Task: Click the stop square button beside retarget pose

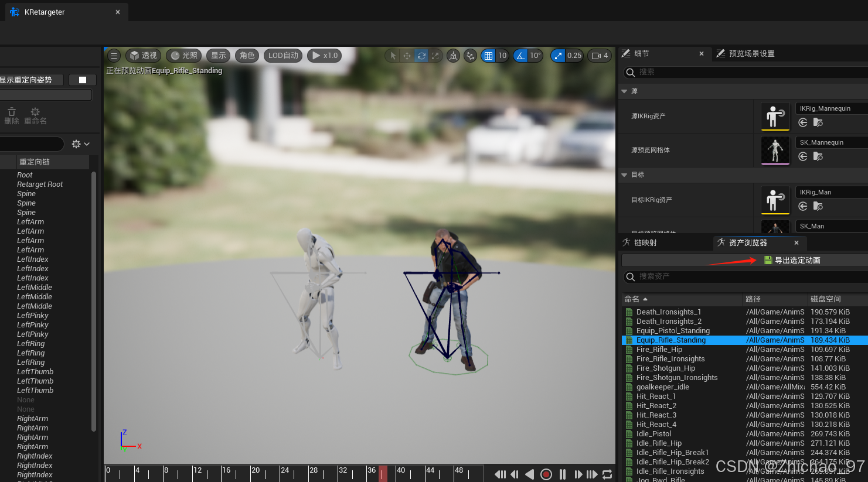Action: click(x=83, y=80)
